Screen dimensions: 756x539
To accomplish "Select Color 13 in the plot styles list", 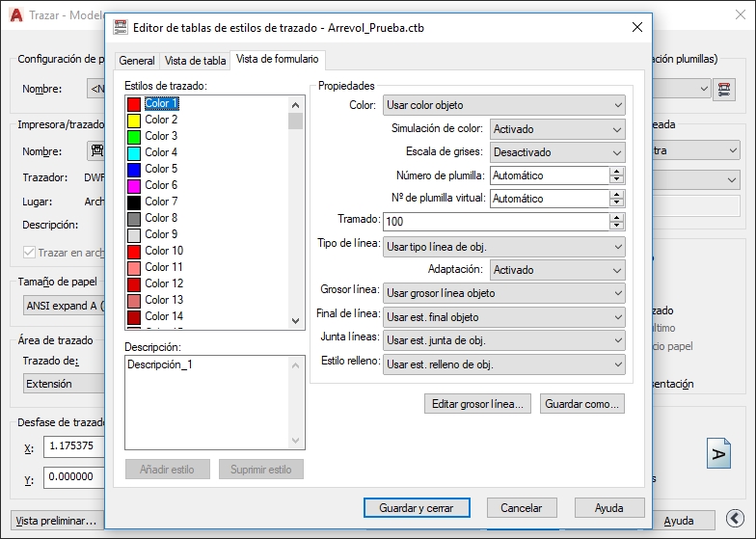I will (x=164, y=300).
